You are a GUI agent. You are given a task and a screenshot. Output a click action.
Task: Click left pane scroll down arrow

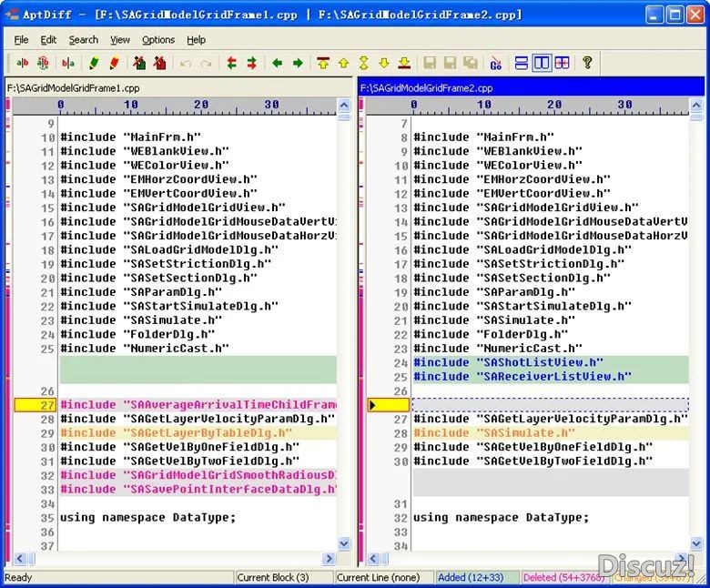click(x=344, y=543)
